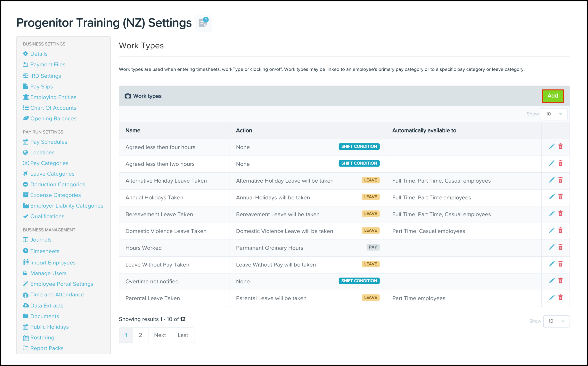The image size is (588, 366).
Task: Edit Domestic Violence Leave Taken row
Action: coord(552,230)
